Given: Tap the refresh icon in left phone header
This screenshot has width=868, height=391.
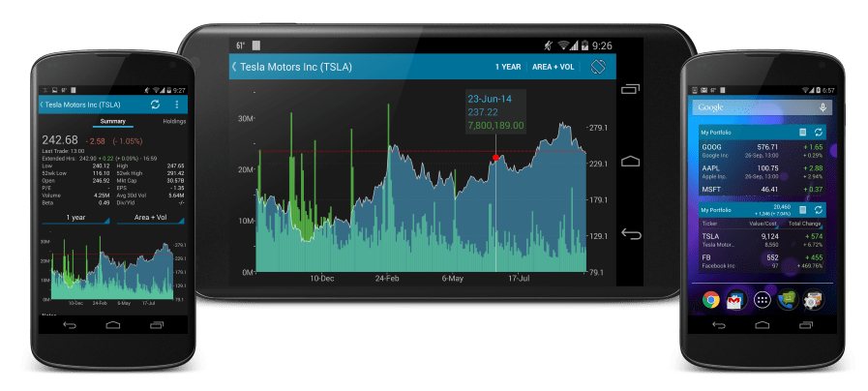Looking at the screenshot, I should pos(155,105).
